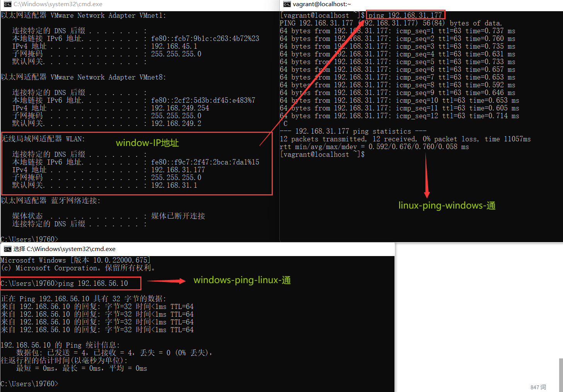This screenshot has height=392, width=563.
Task: Click VMnet8 IPv4 address 192.168.249.254
Action: pyautogui.click(x=180, y=108)
